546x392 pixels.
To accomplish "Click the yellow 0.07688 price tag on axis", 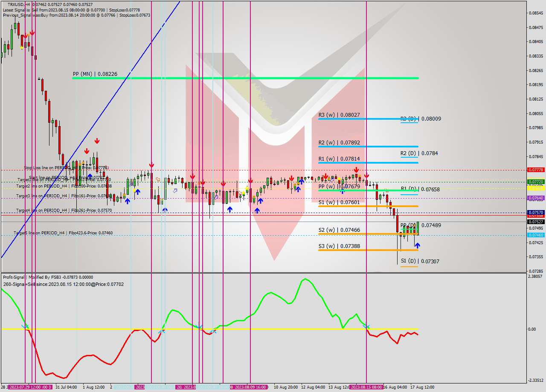I will 536,187.
